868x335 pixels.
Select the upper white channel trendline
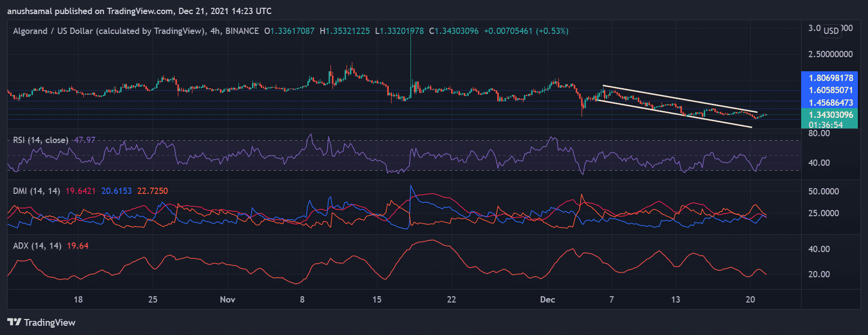click(679, 99)
